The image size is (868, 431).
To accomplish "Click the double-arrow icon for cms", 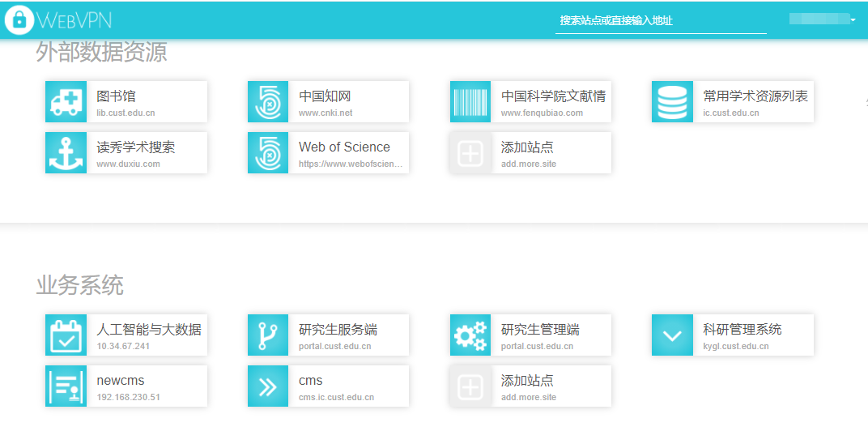I will point(268,386).
